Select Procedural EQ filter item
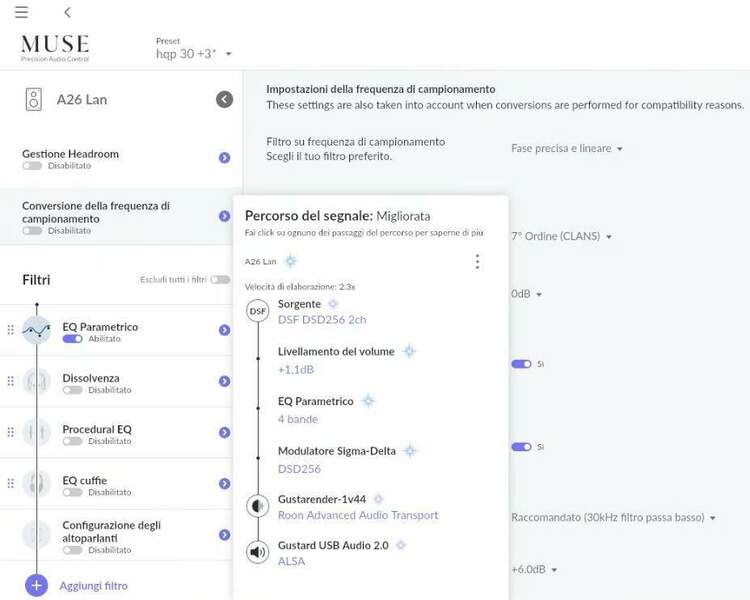Viewport: 750px width, 600px height. click(x=97, y=430)
